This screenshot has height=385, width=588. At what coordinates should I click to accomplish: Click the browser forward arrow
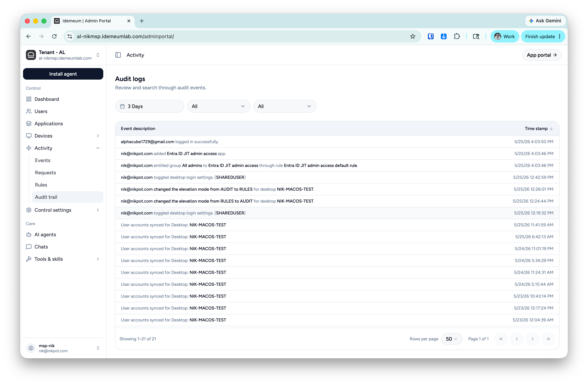pos(41,36)
